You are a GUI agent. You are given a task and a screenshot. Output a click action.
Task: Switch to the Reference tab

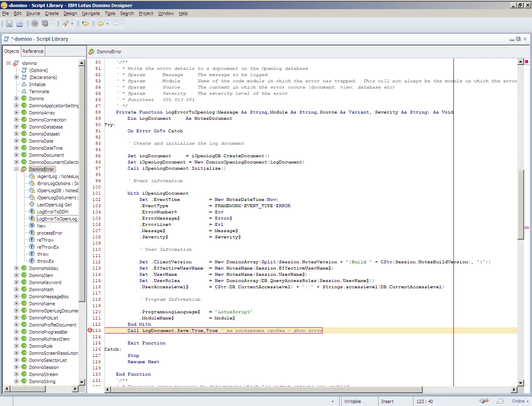pyautogui.click(x=33, y=51)
